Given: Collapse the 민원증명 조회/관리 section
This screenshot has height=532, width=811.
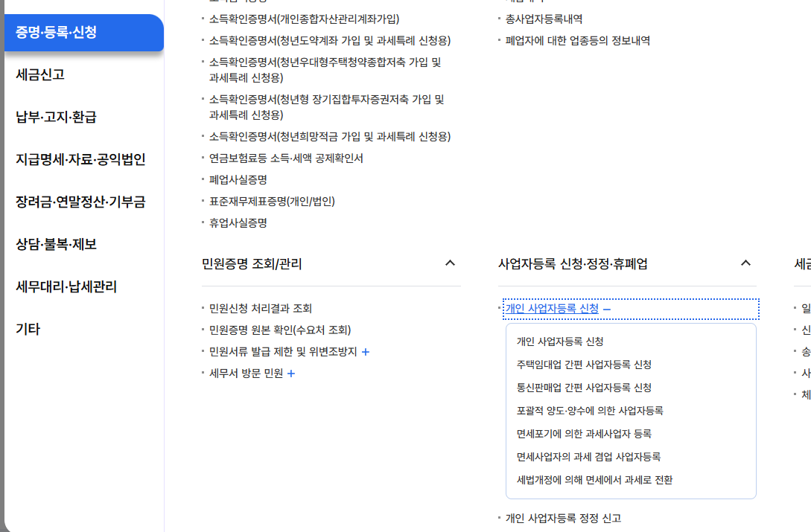Looking at the screenshot, I should click(450, 263).
